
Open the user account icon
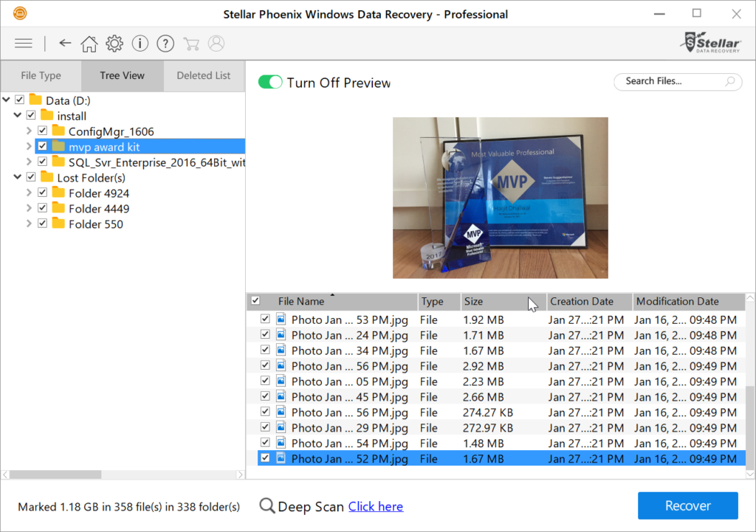click(216, 44)
